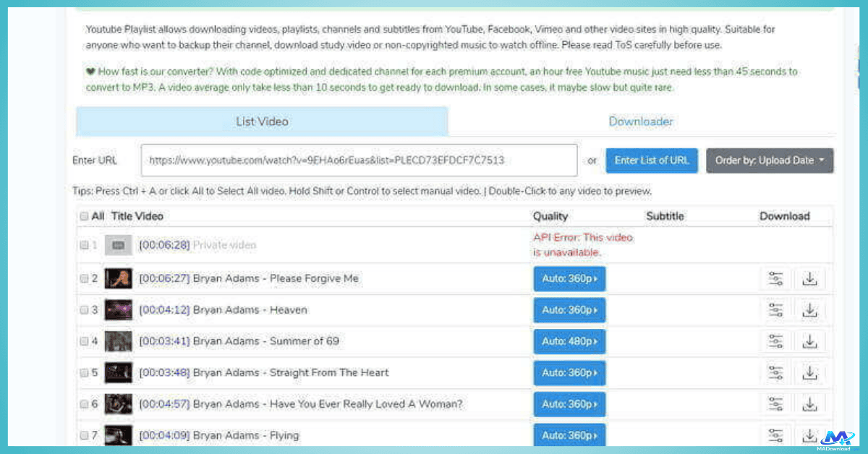Screen dimensions: 868x454
Task: Select checkbox for video 5
Action: [x=84, y=373]
